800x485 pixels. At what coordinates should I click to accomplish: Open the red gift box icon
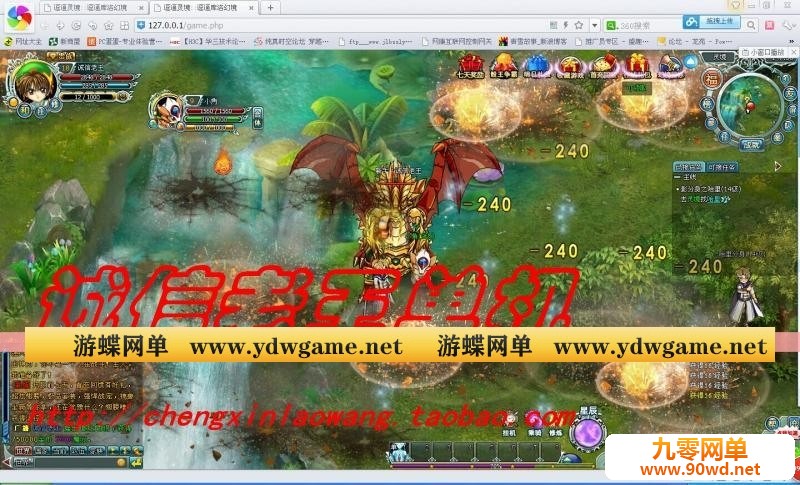(637, 65)
